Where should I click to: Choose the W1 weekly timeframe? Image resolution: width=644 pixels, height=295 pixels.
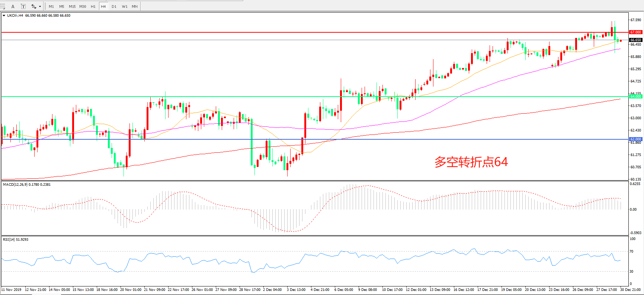point(124,6)
